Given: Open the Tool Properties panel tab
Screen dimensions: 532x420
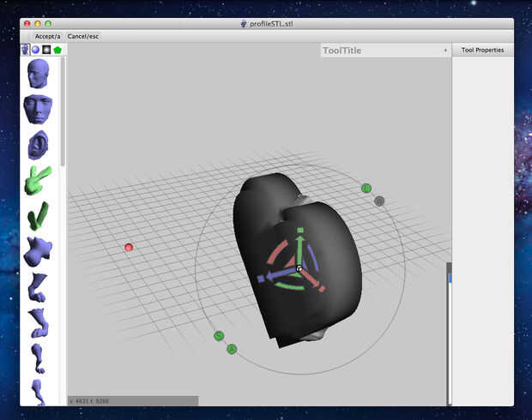Looking at the screenshot, I should tap(482, 50).
